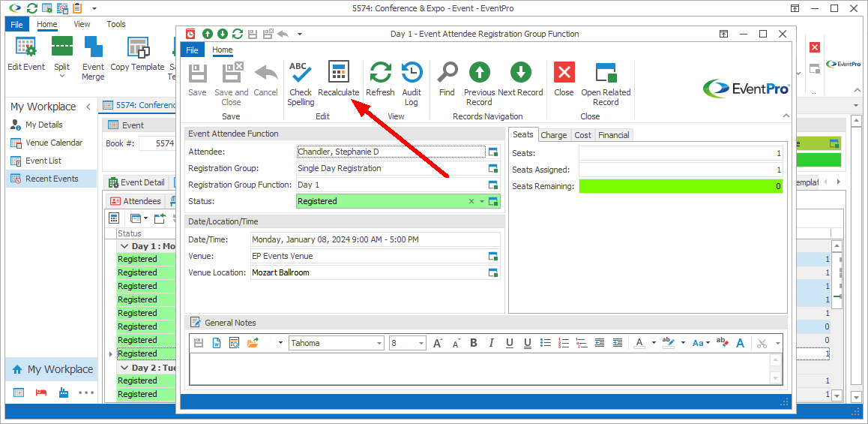Toggle double underline in notes toolbar

528,343
